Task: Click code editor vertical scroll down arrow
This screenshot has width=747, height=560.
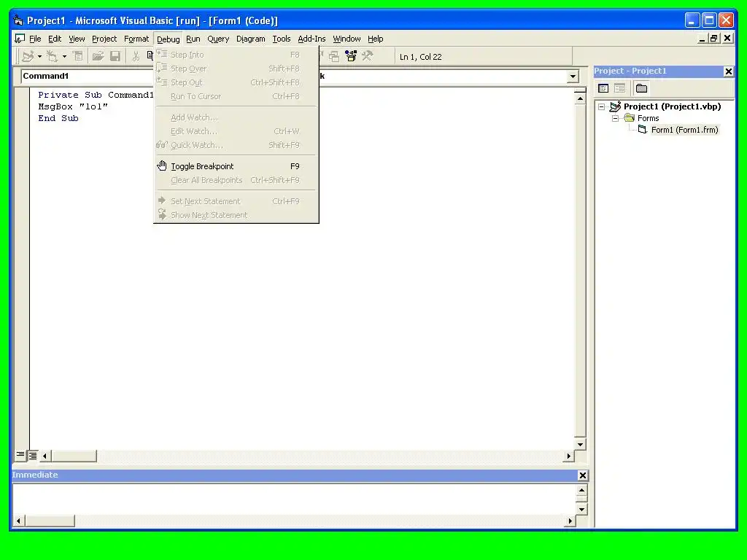Action: coord(580,444)
